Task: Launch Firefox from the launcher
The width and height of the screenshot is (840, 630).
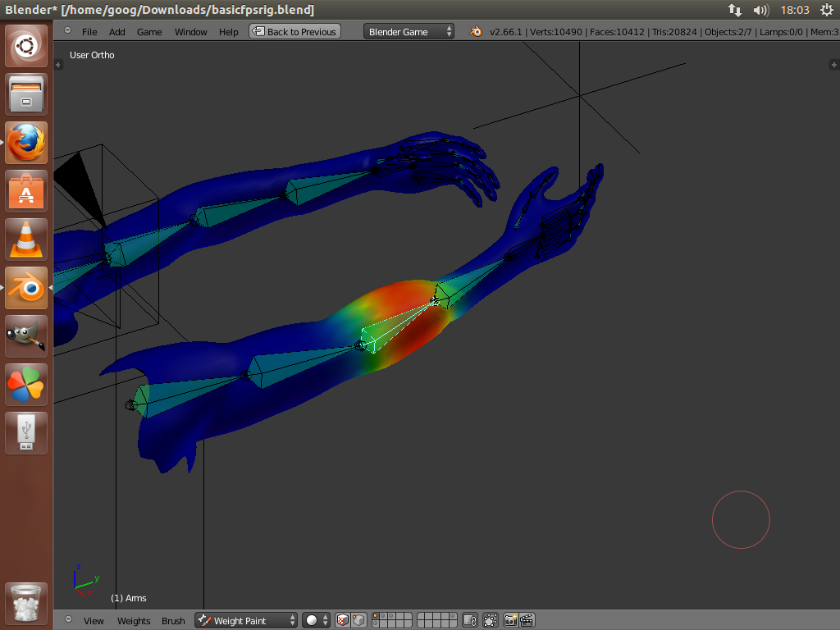Action: tap(26, 143)
